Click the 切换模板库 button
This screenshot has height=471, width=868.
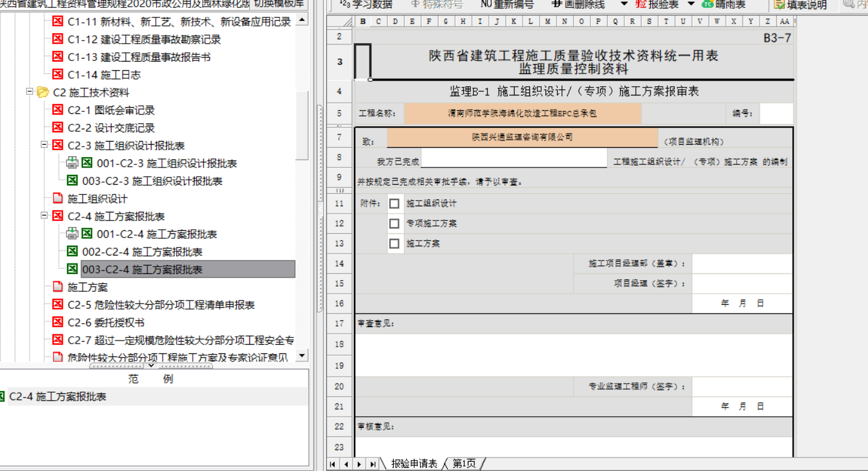tap(279, 3)
